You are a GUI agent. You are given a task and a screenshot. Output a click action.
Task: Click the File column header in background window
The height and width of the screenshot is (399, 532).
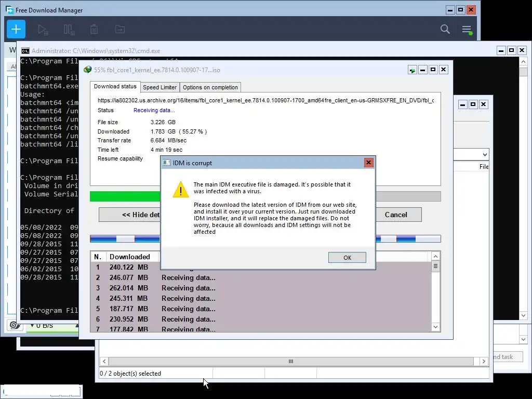coord(484,167)
